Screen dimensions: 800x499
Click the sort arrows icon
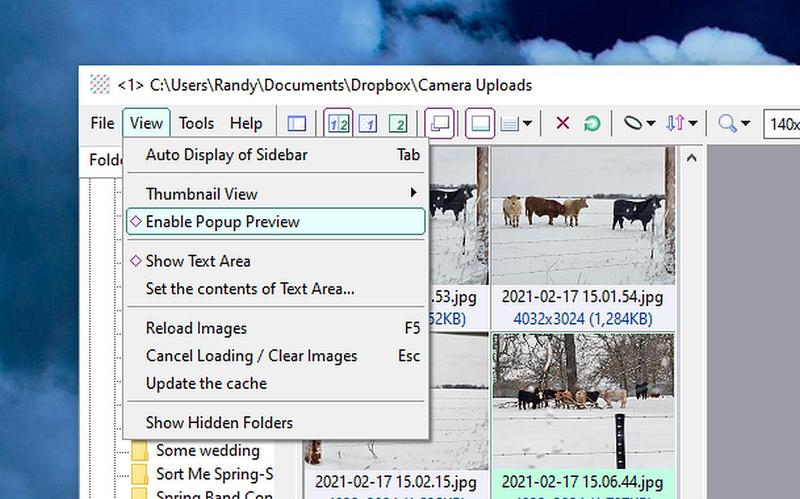pos(675,123)
